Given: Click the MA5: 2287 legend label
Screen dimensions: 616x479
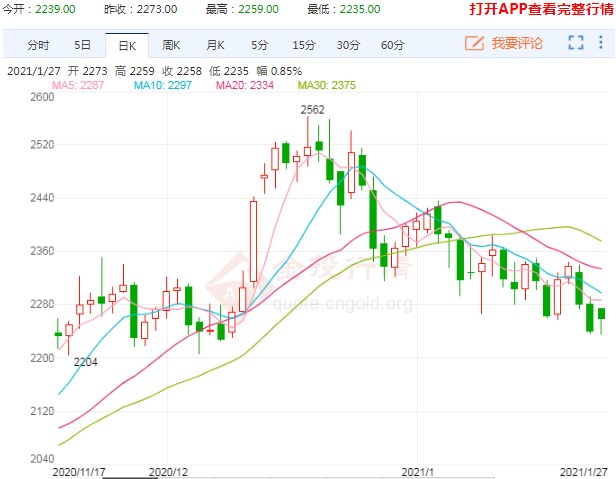Looking at the screenshot, I should pos(78,85).
